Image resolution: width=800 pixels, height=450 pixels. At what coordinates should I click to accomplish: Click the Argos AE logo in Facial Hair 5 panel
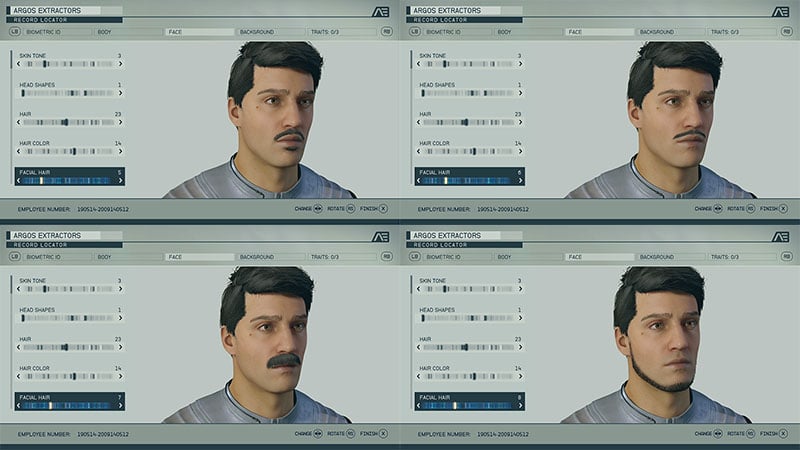pyautogui.click(x=381, y=12)
